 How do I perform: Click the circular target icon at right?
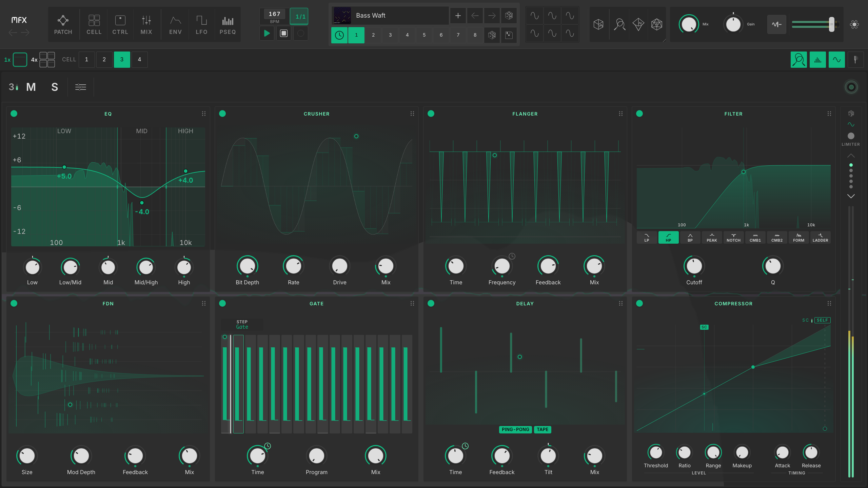[851, 87]
